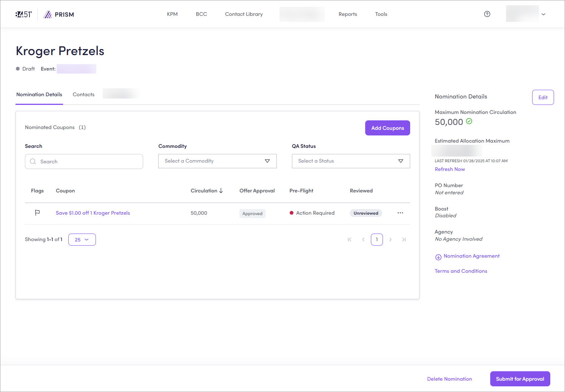Go to the next page arrow
The height and width of the screenshot is (392, 565).
[391, 240]
